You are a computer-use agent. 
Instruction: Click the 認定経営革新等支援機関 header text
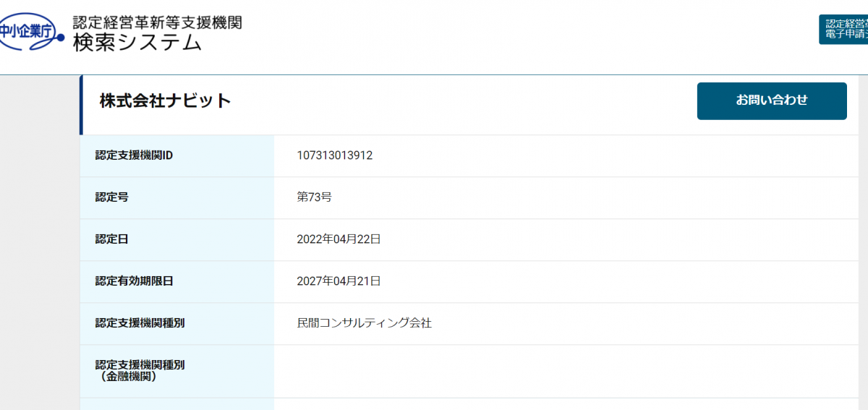[x=157, y=22]
